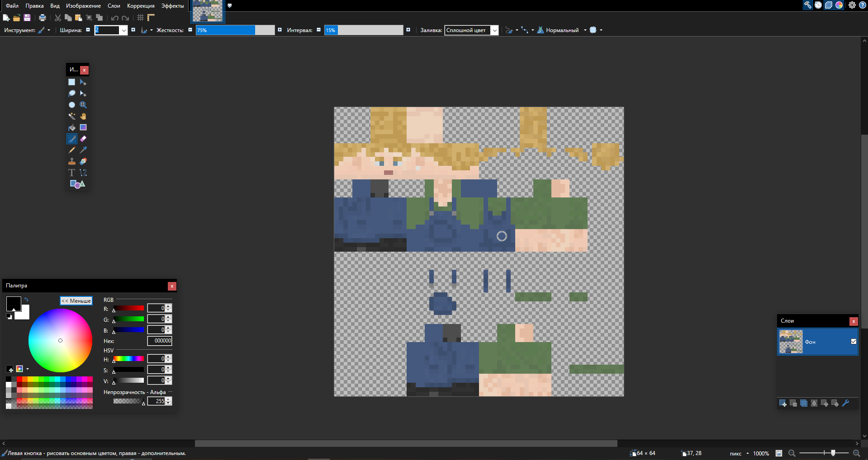Decrease Жесткость hardness with minus button
This screenshot has width=868, height=460.
click(190, 30)
